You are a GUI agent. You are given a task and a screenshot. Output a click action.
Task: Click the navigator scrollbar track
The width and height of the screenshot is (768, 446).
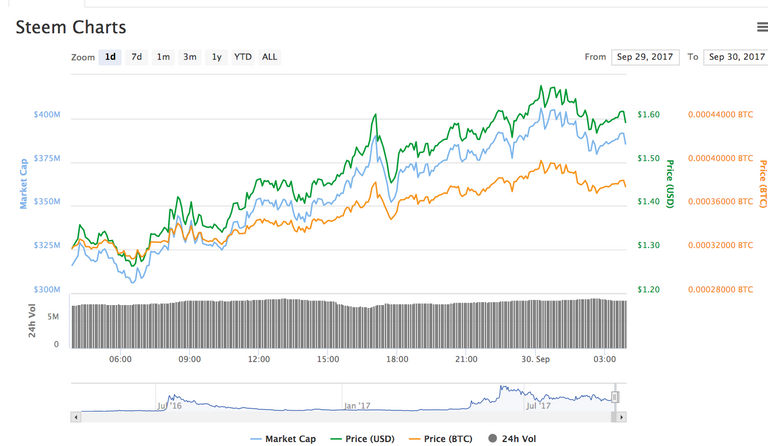point(345,417)
